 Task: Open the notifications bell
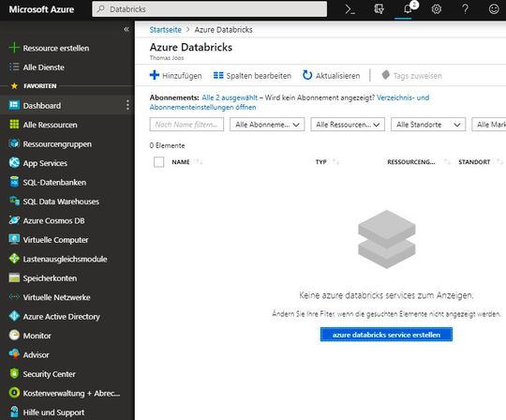tap(408, 9)
